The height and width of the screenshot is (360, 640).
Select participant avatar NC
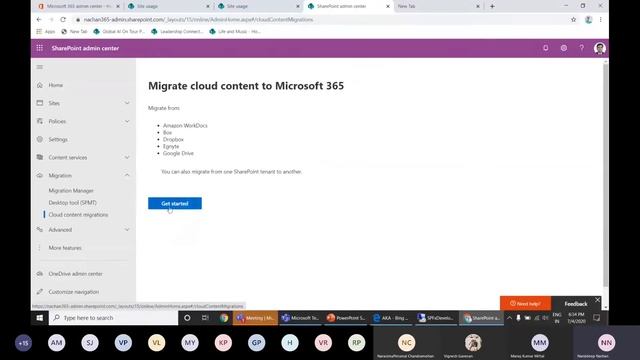[x=406, y=343]
